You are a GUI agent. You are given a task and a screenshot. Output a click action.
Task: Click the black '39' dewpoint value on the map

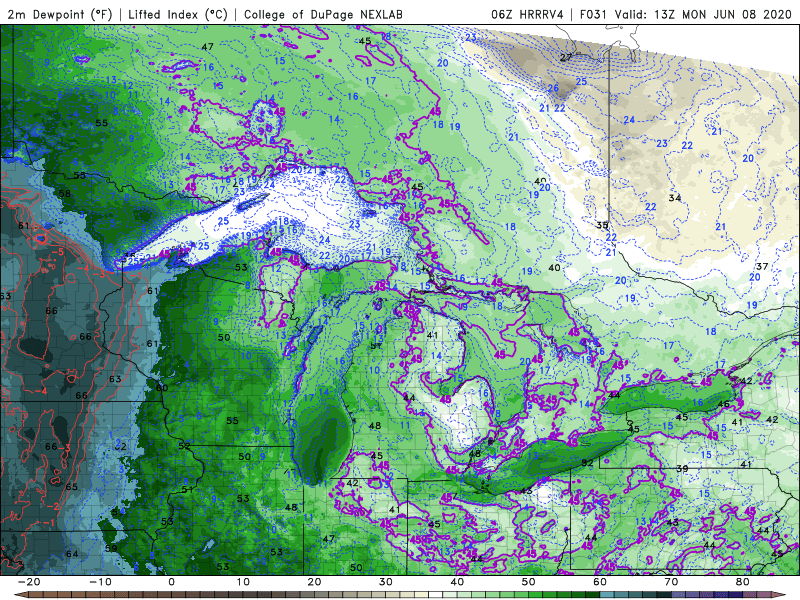pyautogui.click(x=682, y=468)
